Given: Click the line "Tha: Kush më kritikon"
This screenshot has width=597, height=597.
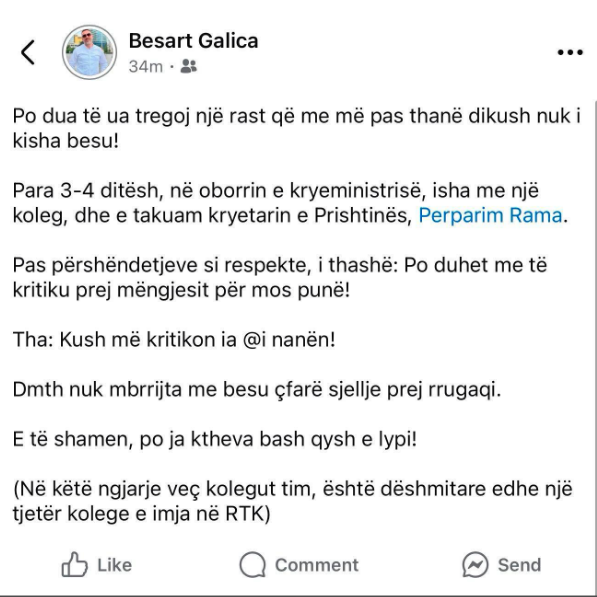Looking at the screenshot, I should 174,340.
